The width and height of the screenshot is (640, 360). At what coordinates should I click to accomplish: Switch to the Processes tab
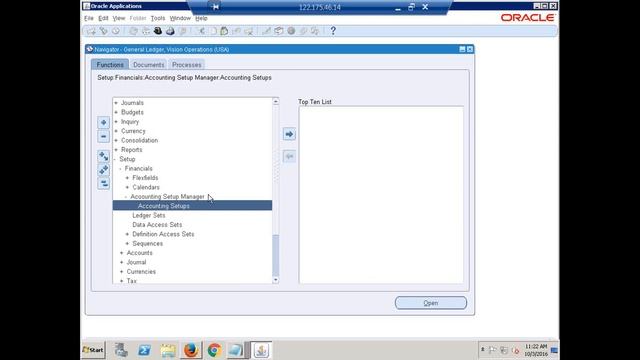tap(187, 64)
